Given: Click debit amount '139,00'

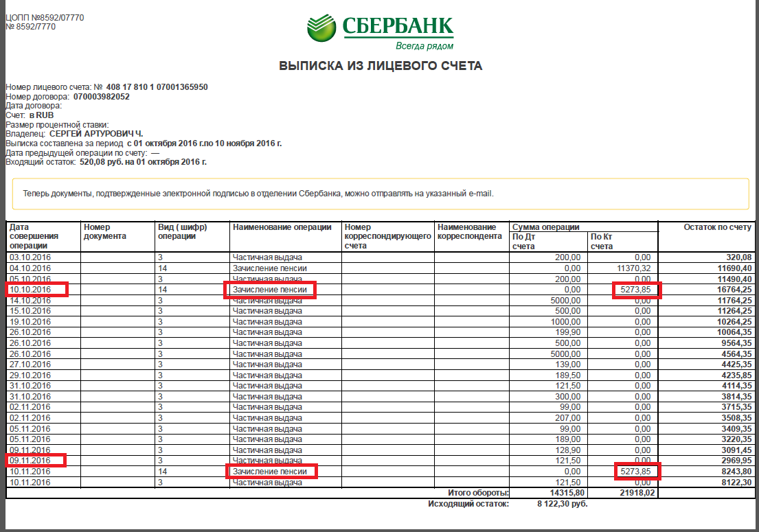Looking at the screenshot, I should pos(568,365).
